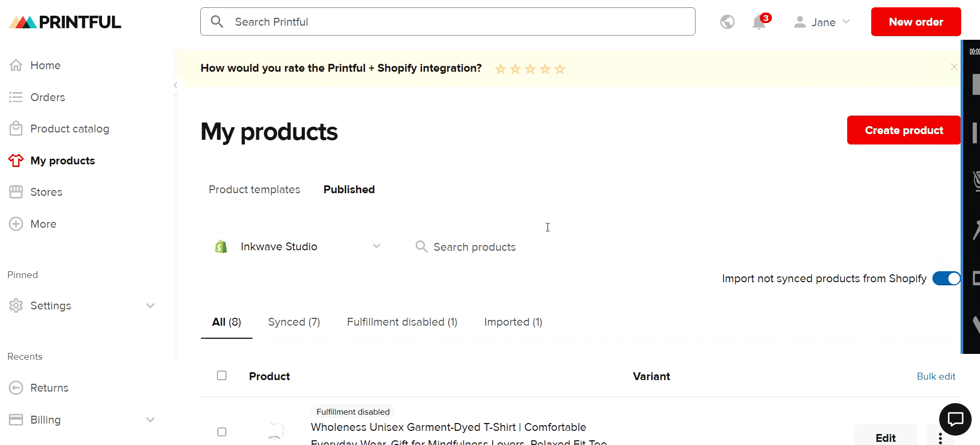980x445 pixels.
Task: Rate integration four stars
Action: coord(545,69)
